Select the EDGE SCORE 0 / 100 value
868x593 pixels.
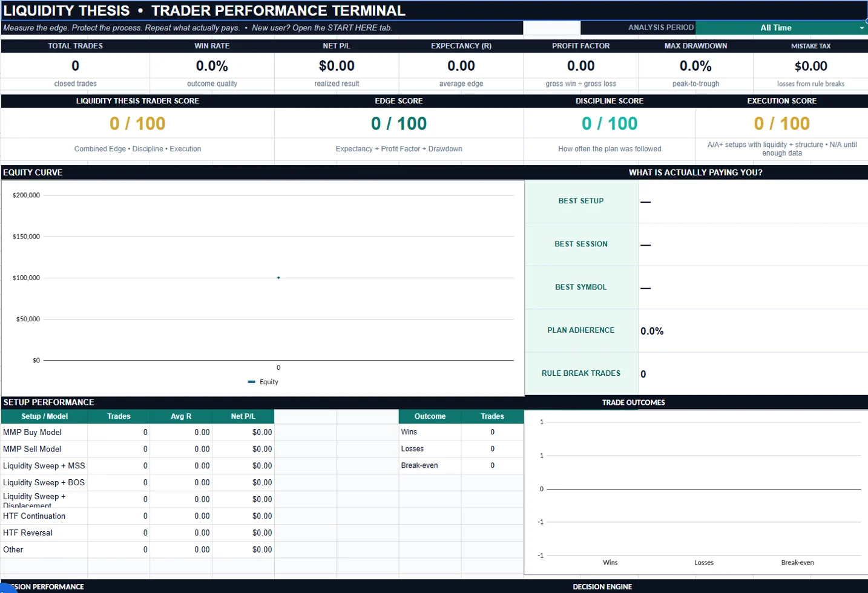399,123
